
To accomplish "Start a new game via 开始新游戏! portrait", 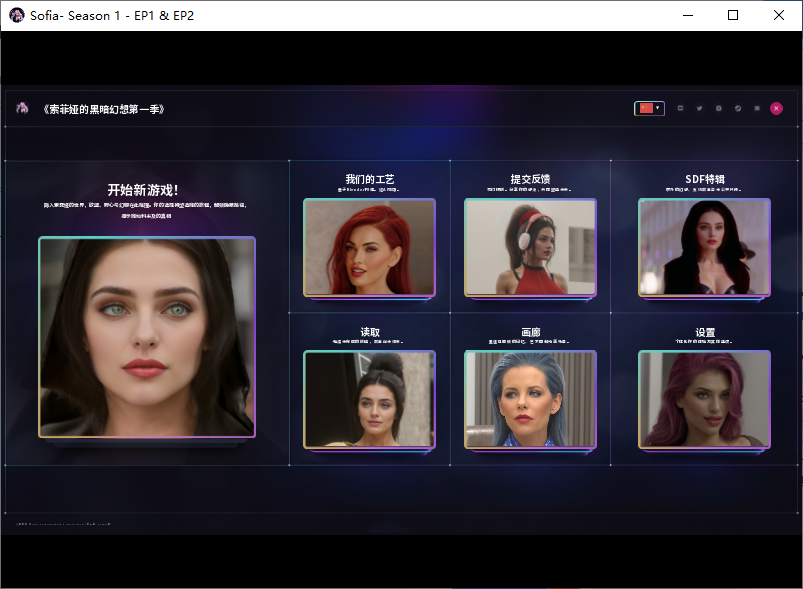I will pos(146,337).
